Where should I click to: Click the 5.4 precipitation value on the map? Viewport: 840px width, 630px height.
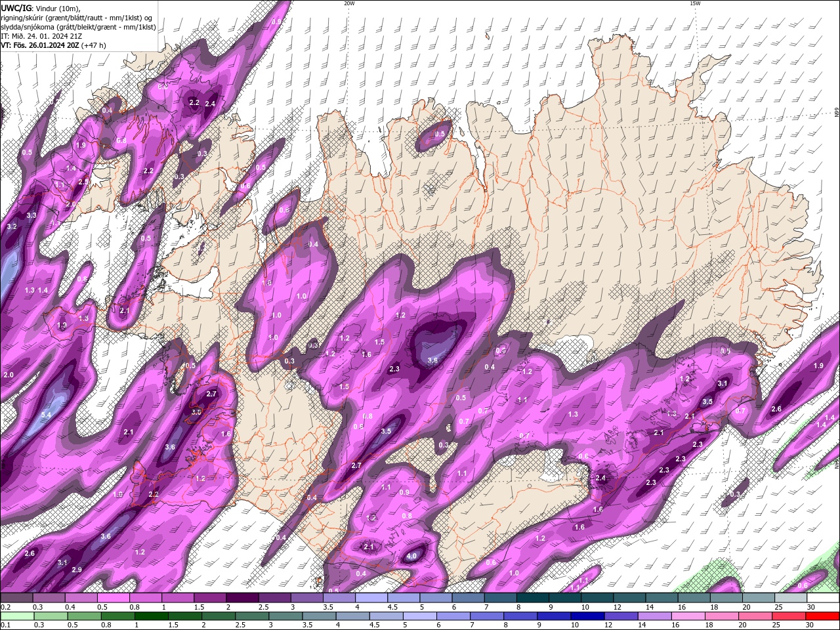pyautogui.click(x=46, y=415)
